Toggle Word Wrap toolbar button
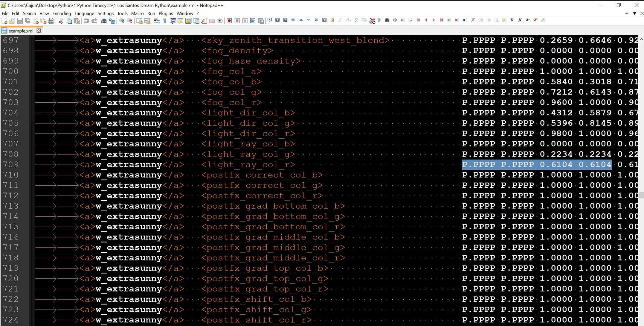The image size is (644, 326). coord(157,21)
